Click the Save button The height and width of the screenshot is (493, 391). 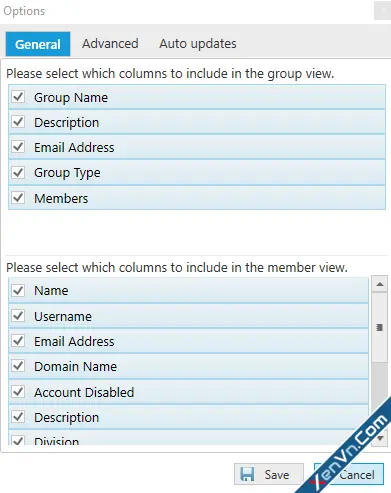coord(269,474)
